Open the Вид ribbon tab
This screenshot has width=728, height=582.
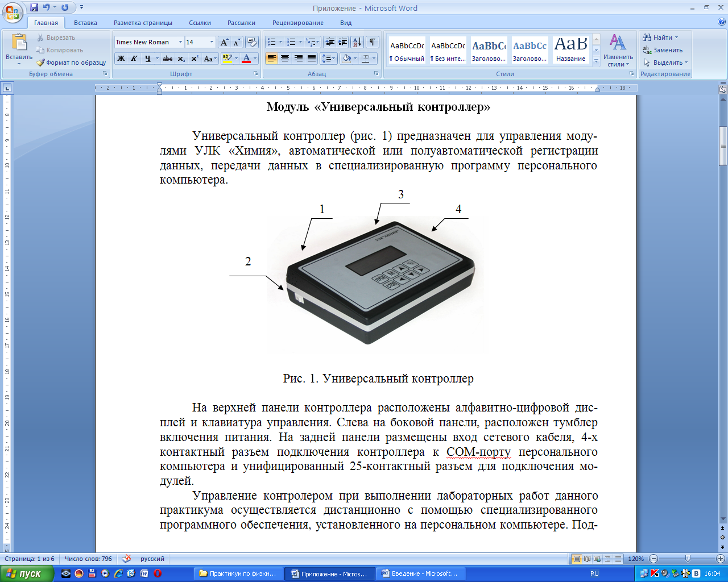tap(346, 23)
